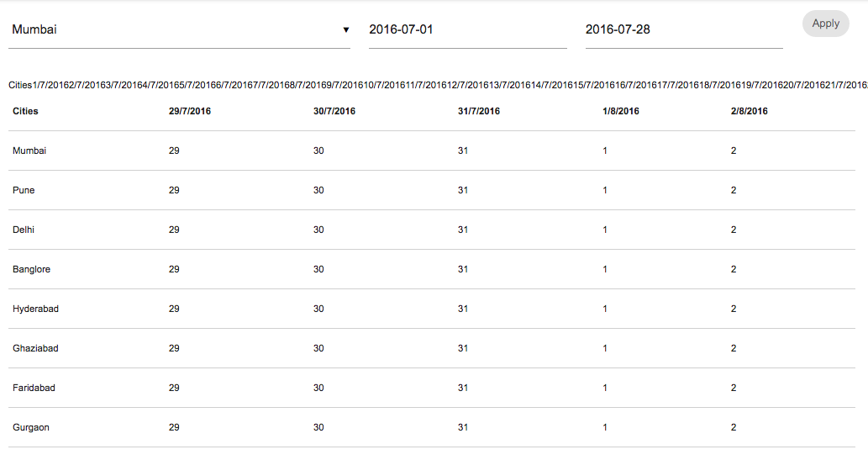Select the Pune row label

[24, 190]
